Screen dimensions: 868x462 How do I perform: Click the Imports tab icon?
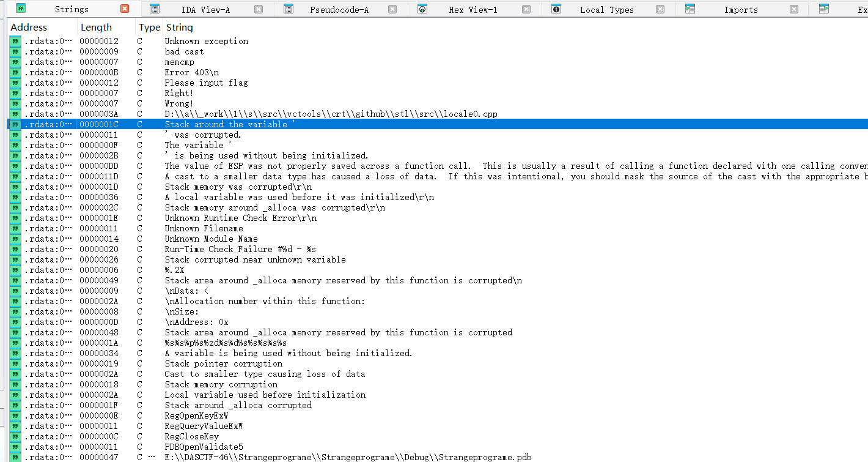(x=690, y=9)
